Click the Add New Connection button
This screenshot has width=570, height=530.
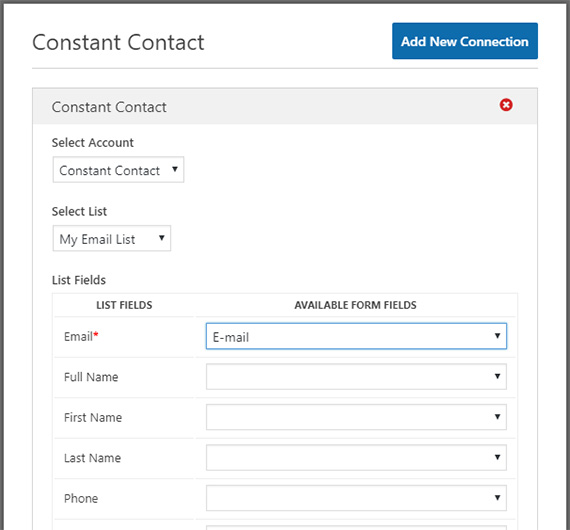coord(465,41)
